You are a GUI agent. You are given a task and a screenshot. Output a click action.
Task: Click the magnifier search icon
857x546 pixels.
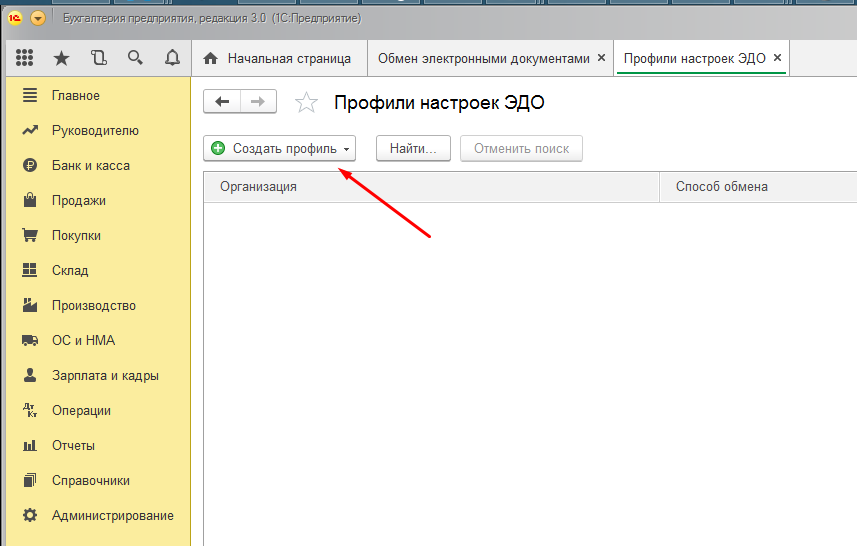coord(135,57)
